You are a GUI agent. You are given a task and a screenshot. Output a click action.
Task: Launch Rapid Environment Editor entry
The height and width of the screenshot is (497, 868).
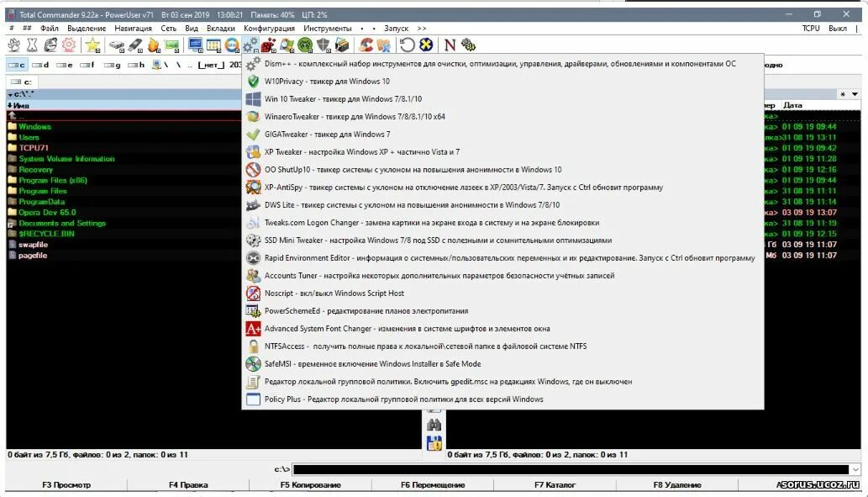click(502, 258)
